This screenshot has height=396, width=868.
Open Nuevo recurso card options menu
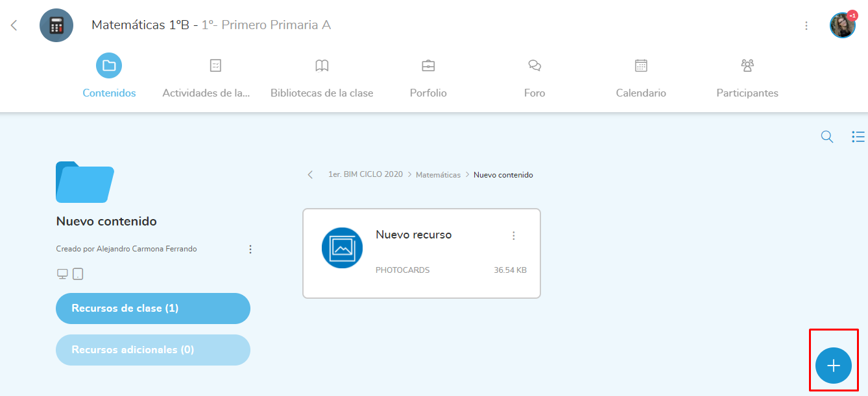[514, 236]
